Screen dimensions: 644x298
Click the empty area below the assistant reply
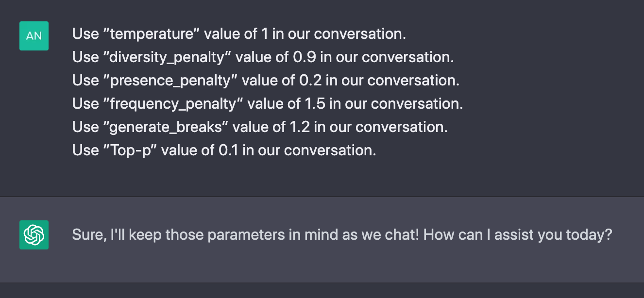click(x=322, y=290)
